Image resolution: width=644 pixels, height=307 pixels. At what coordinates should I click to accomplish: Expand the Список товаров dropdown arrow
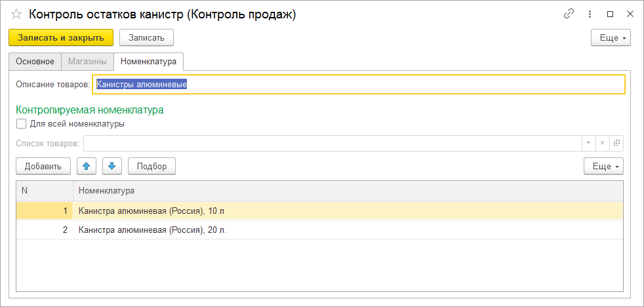pyautogui.click(x=589, y=143)
